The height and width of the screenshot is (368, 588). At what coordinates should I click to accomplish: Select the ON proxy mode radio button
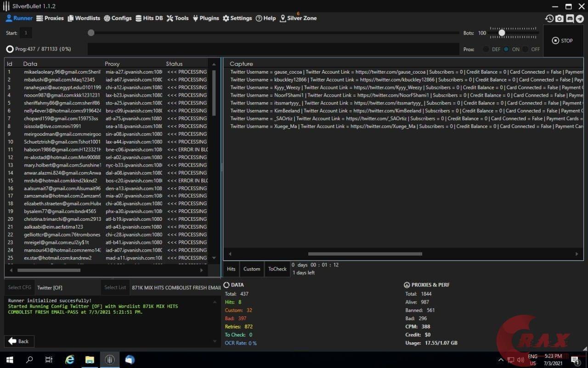(506, 49)
